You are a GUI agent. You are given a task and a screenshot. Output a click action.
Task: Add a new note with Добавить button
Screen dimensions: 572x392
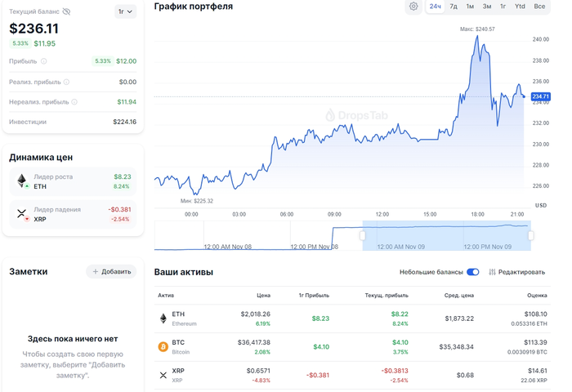click(111, 271)
